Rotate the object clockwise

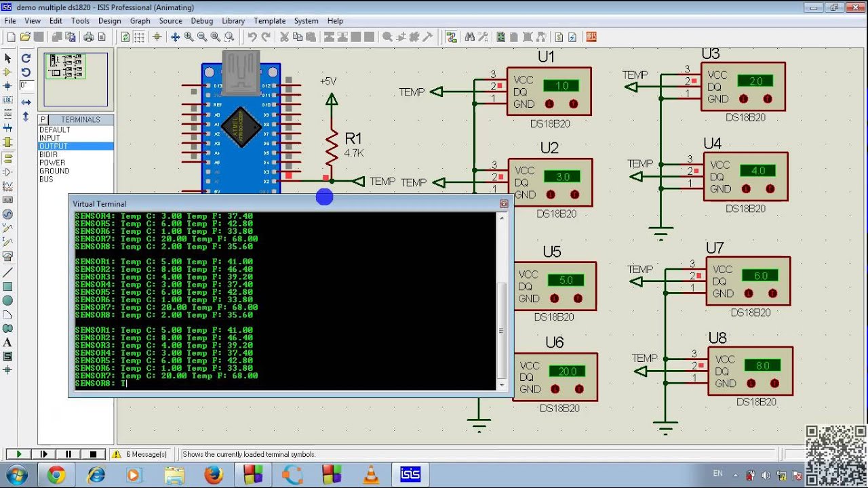coord(26,58)
